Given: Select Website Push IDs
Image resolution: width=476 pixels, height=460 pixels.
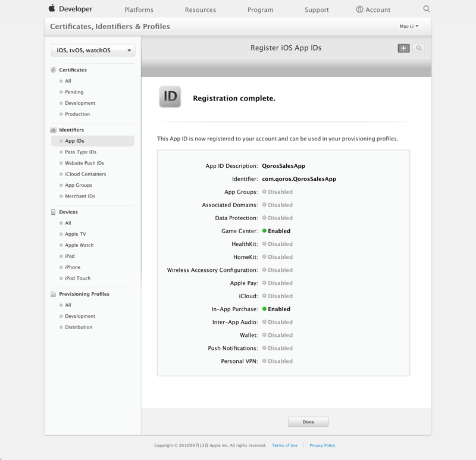Looking at the screenshot, I should tap(84, 163).
